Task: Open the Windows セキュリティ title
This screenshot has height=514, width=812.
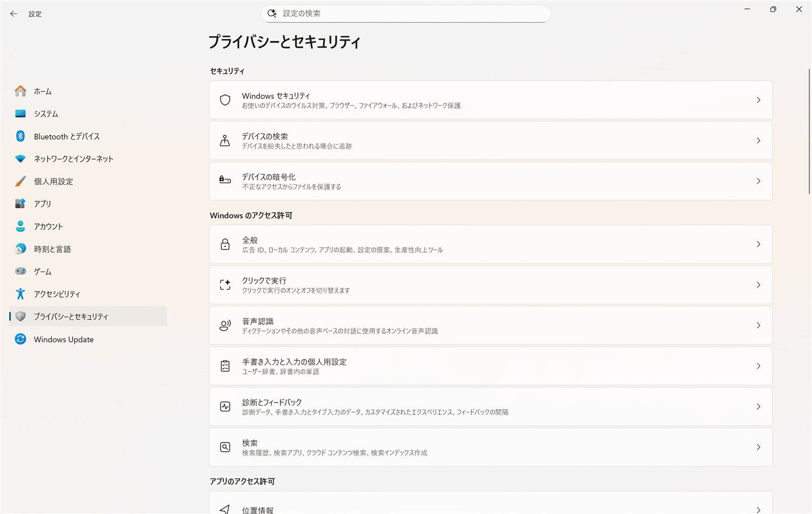Action: click(276, 96)
